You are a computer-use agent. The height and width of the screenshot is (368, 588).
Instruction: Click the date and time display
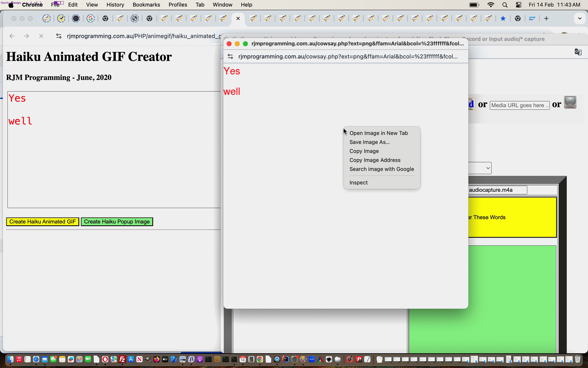554,5
